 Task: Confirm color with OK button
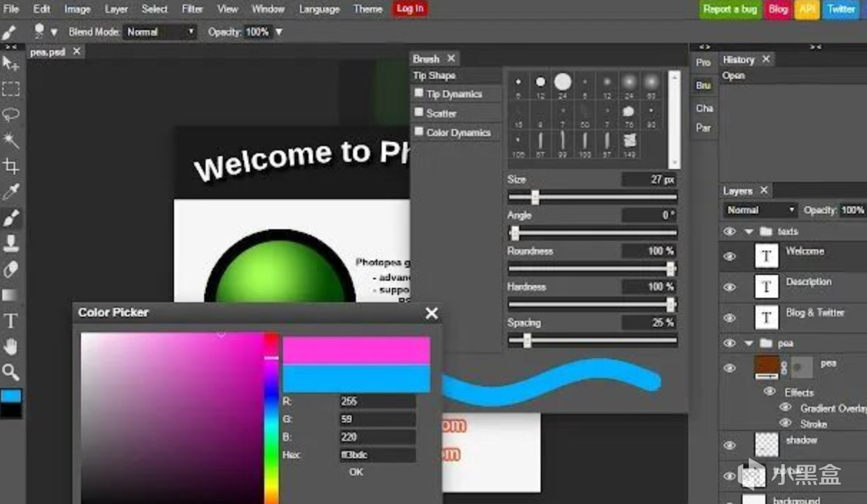click(x=356, y=472)
